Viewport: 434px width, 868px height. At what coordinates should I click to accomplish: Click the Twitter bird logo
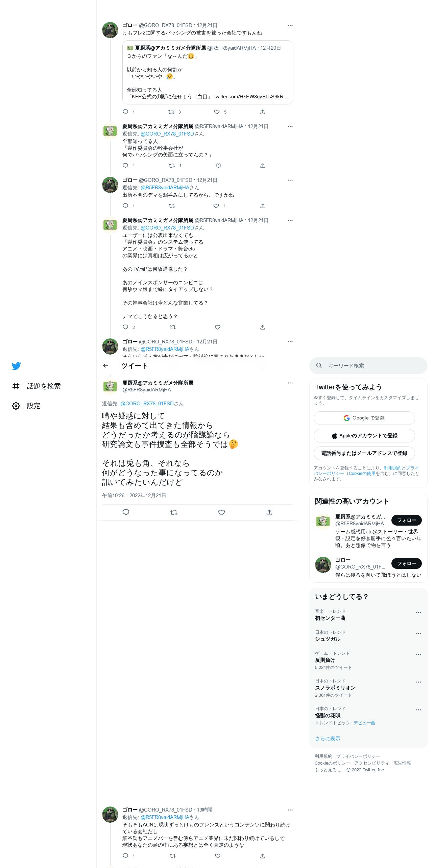coord(16,366)
